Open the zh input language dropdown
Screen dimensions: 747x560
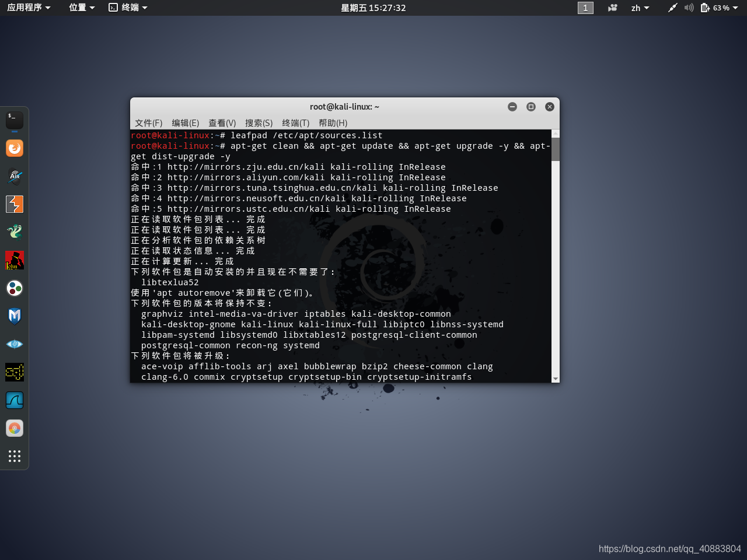point(640,8)
